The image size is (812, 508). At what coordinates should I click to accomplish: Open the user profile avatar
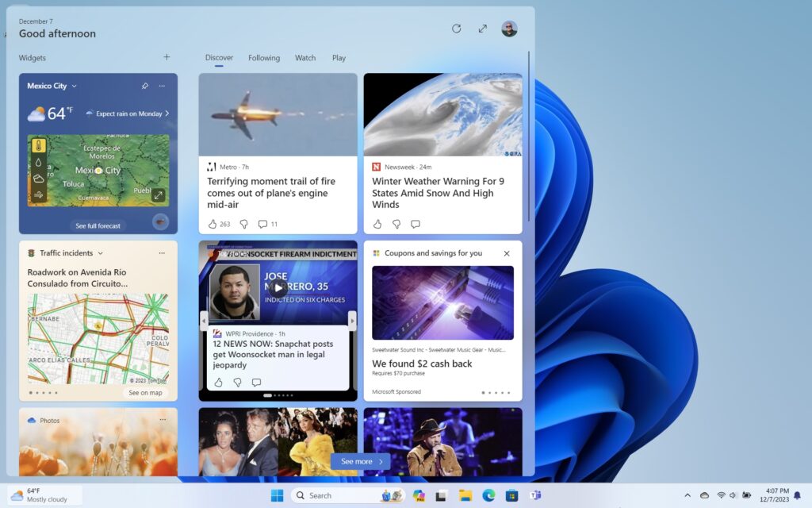point(509,29)
